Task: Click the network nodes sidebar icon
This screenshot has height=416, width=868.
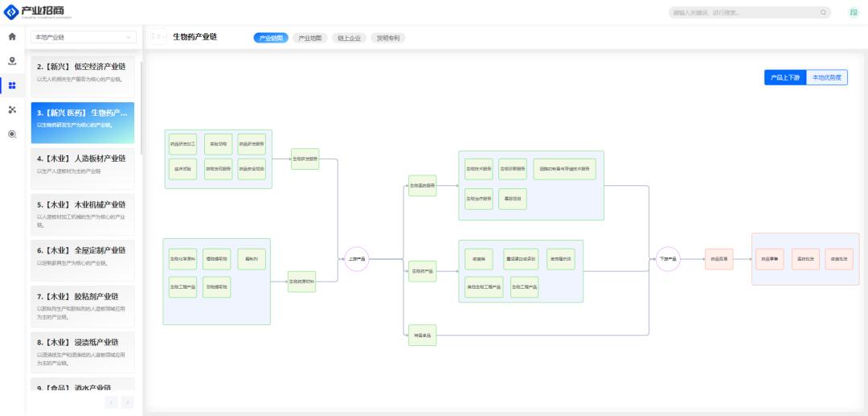Action: pyautogui.click(x=12, y=109)
